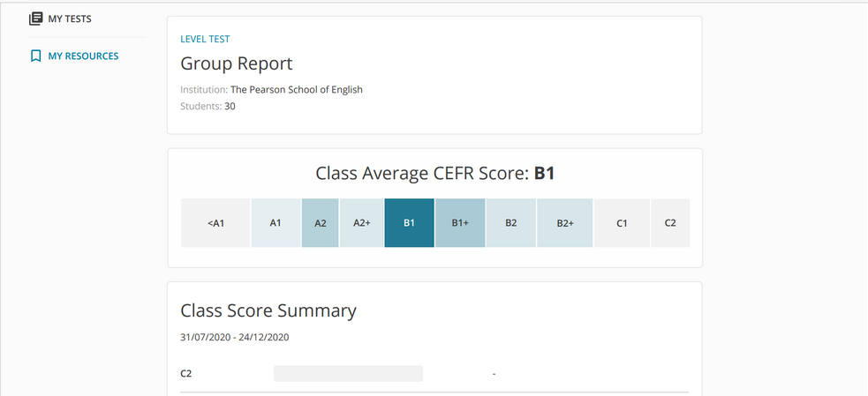Select the C2 level cell
The height and width of the screenshot is (396, 868).
pyautogui.click(x=670, y=223)
